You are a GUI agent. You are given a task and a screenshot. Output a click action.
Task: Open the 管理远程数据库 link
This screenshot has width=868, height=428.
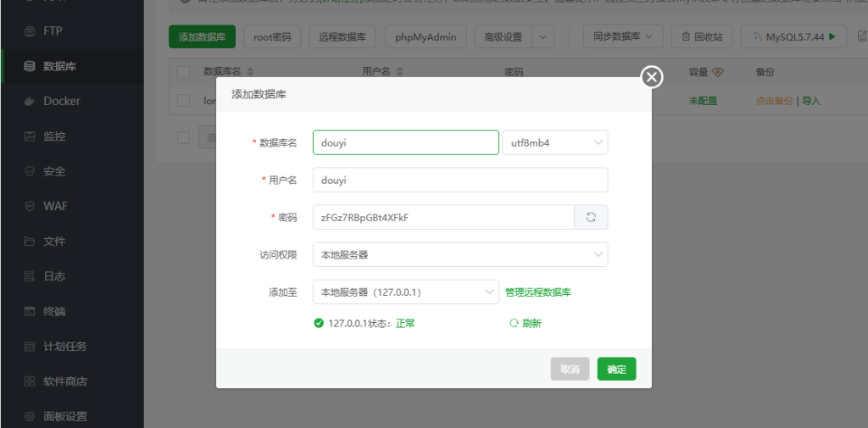(x=537, y=292)
